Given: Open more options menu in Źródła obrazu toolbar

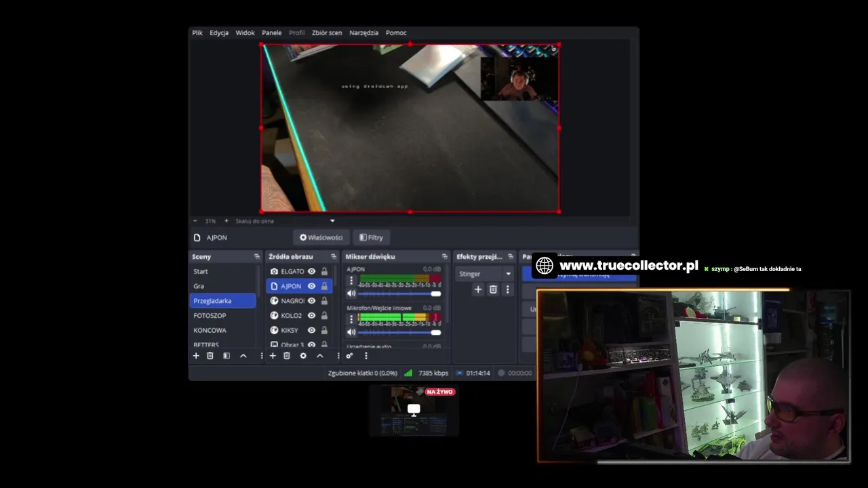Looking at the screenshot, I should pyautogui.click(x=338, y=356).
